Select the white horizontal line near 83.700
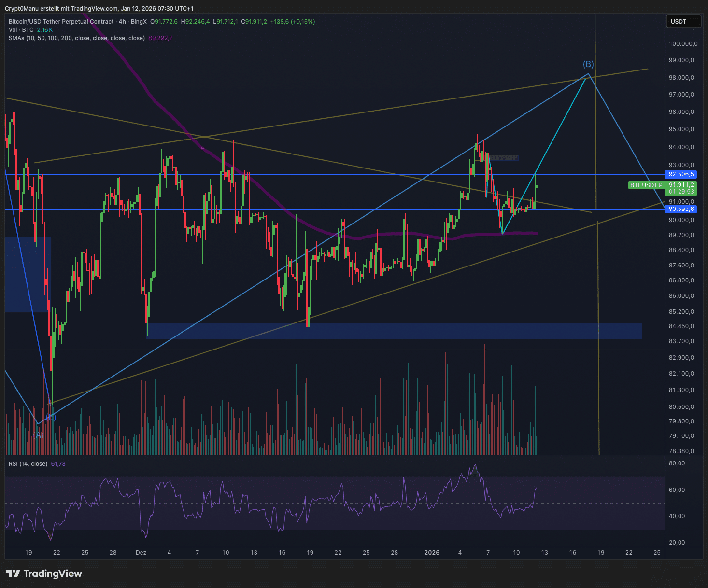This screenshot has width=708, height=588. (338, 349)
